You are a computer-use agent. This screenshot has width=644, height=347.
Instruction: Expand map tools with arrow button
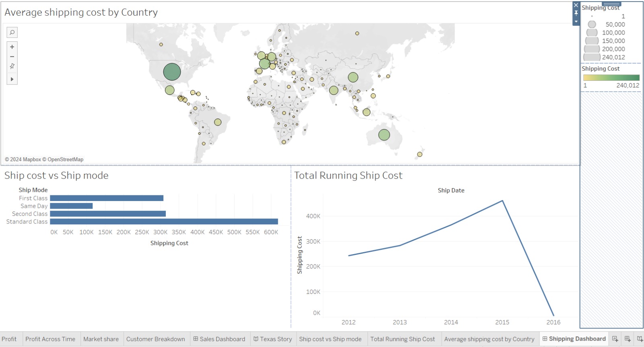(x=12, y=79)
